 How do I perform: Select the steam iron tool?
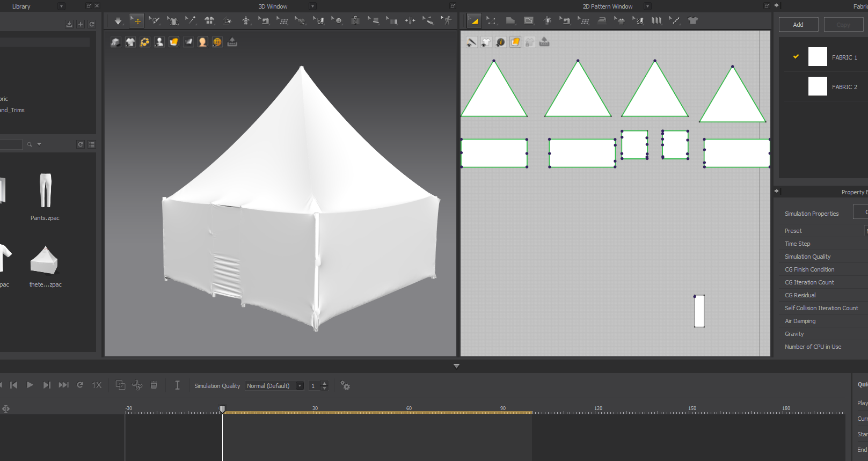[x=602, y=21]
